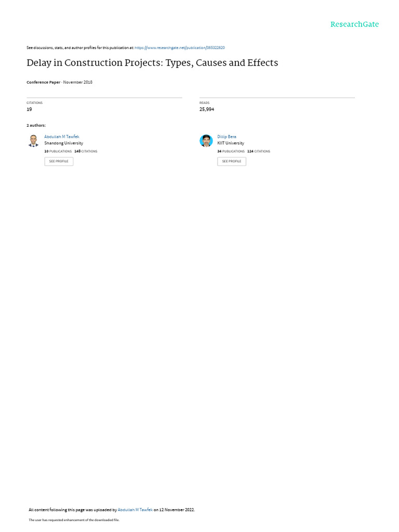Click KIIT University affiliation text
399x532 pixels.
pyautogui.click(x=231, y=143)
